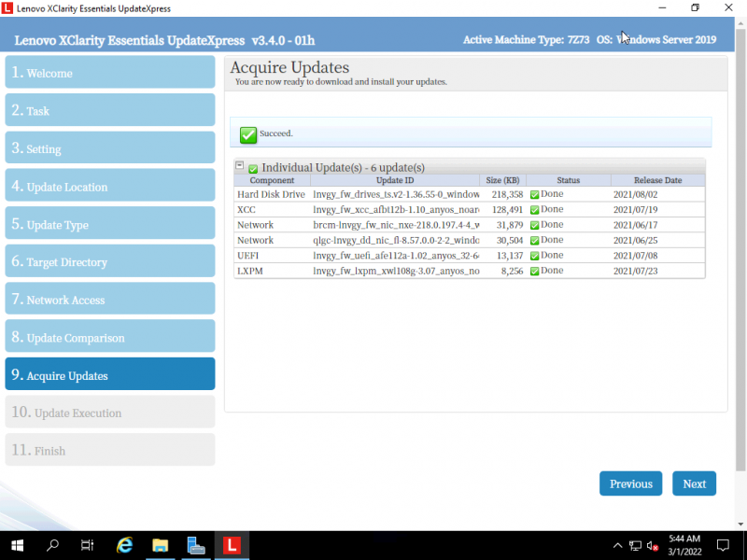
Task: Switch to step 5 Update Type
Action: tap(110, 223)
